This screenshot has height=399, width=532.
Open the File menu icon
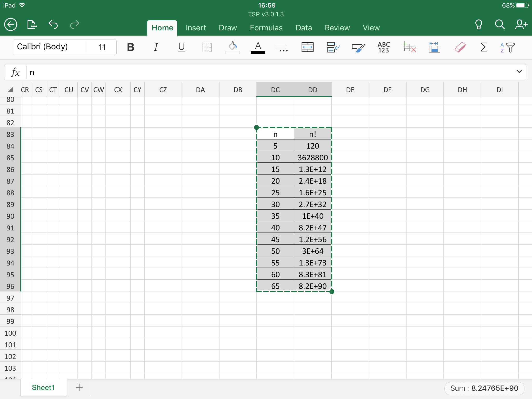[32, 24]
